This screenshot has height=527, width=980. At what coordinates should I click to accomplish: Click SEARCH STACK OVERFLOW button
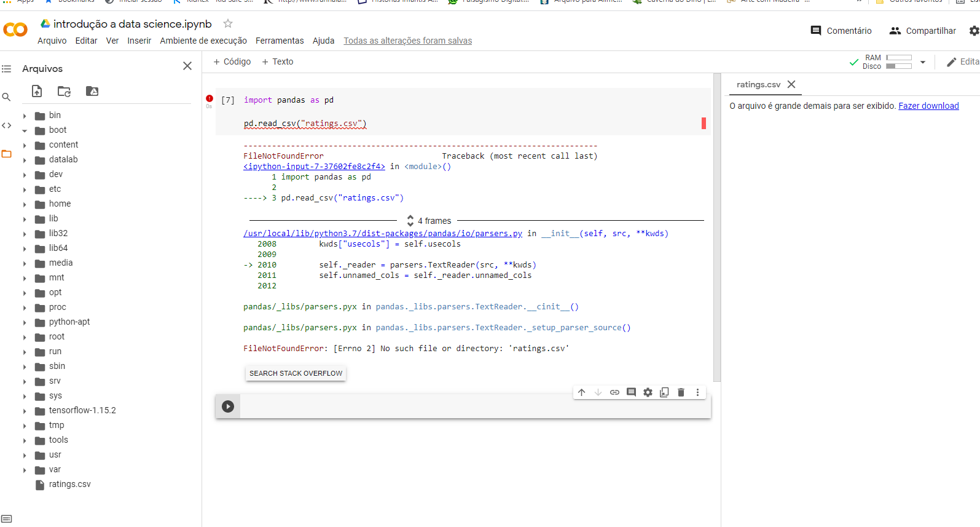296,373
